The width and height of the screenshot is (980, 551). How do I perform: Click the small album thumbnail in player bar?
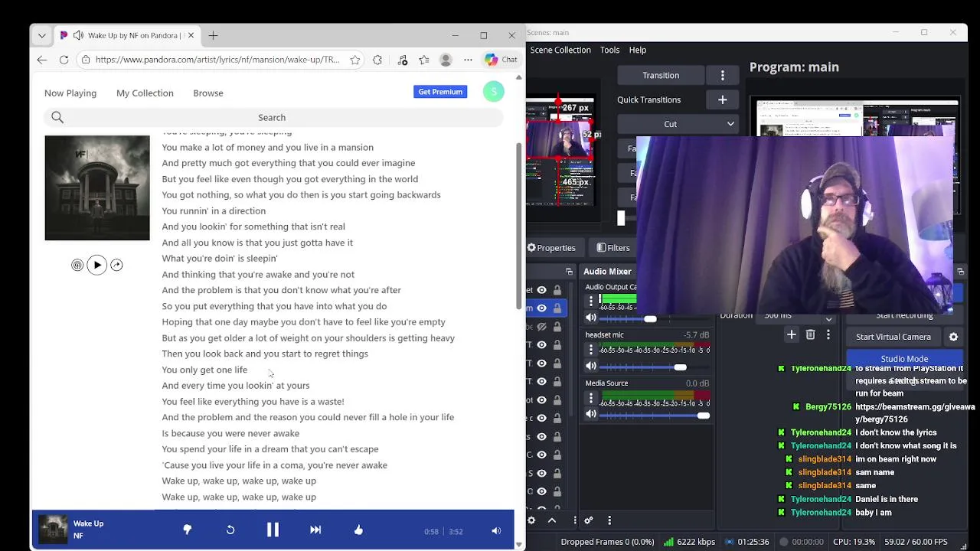coord(53,530)
